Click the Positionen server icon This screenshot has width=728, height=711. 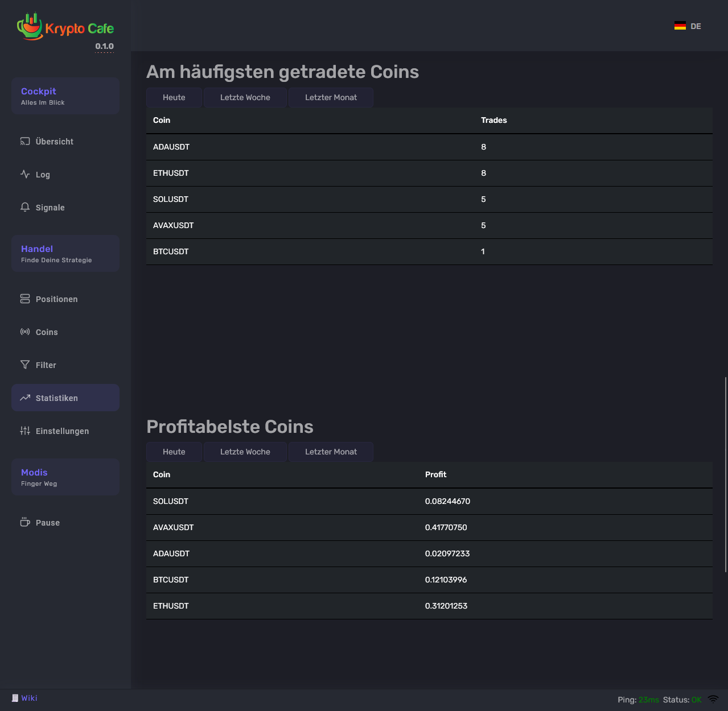point(25,299)
